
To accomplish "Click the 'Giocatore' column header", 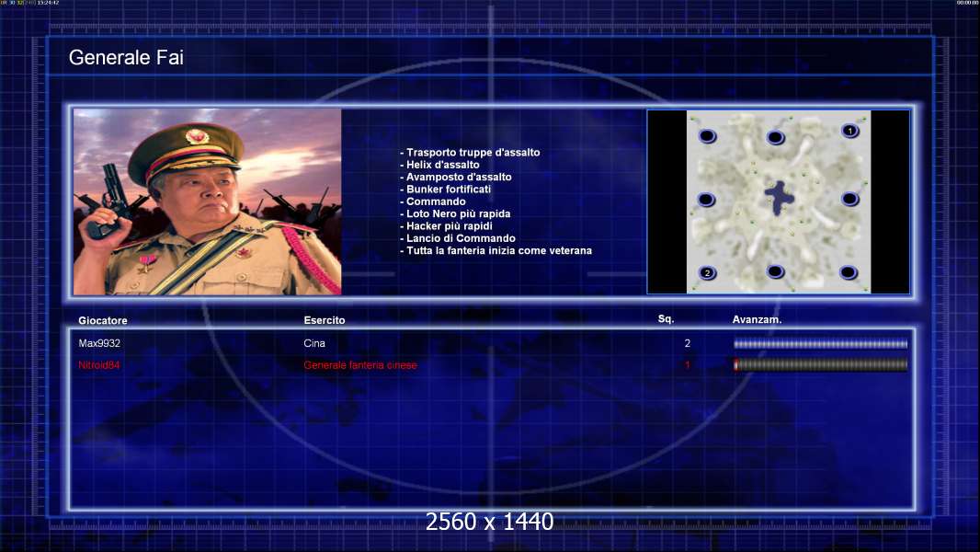I will click(102, 321).
